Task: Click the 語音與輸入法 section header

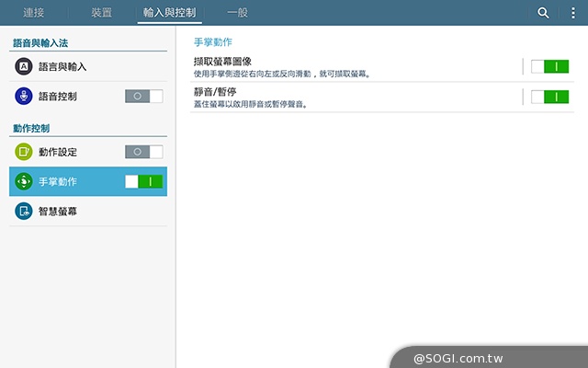Action: point(40,43)
